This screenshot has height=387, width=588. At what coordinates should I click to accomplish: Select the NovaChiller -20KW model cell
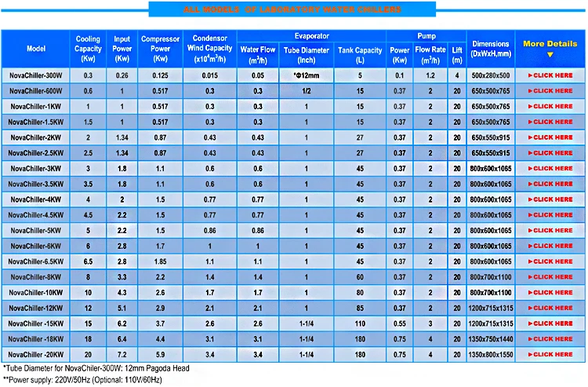pos(36,354)
